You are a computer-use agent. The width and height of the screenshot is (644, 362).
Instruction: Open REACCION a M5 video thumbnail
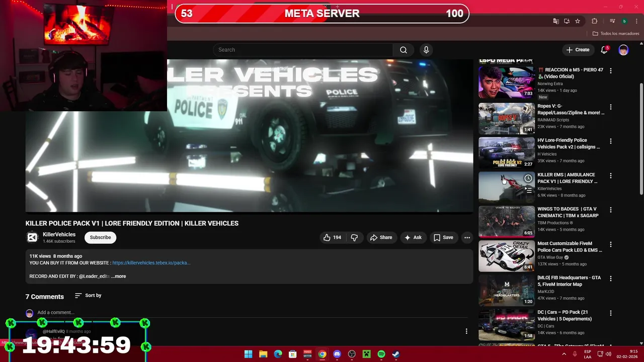point(507,82)
